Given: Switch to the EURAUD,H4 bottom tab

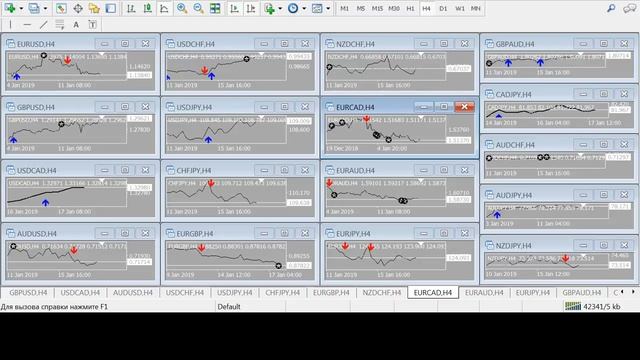Looking at the screenshot, I should (484, 293).
